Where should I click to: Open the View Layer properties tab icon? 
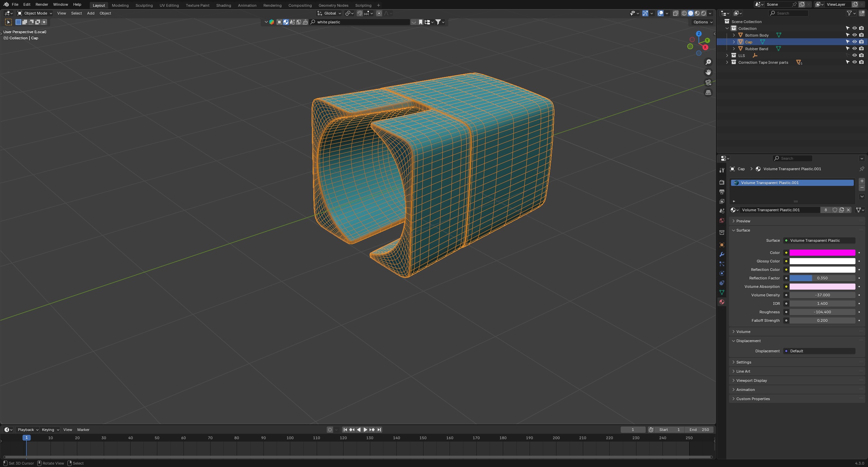click(x=722, y=201)
